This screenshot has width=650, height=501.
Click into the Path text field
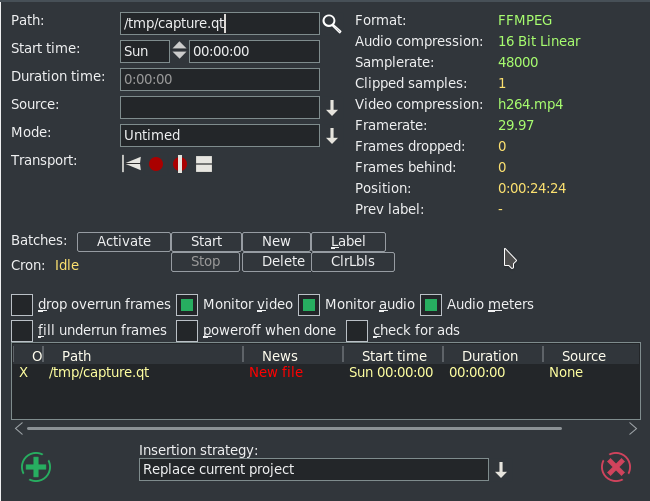[x=220, y=24]
